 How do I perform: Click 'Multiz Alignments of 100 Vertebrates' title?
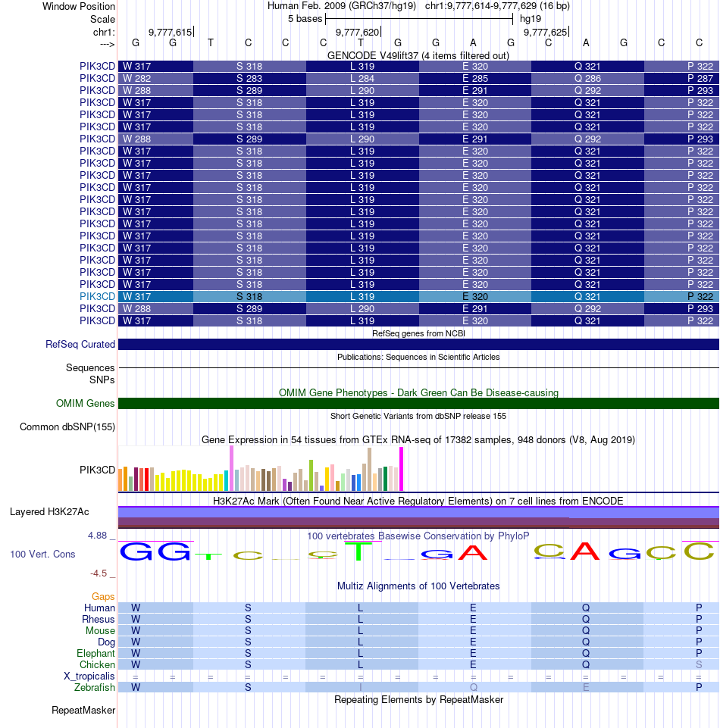(x=418, y=586)
